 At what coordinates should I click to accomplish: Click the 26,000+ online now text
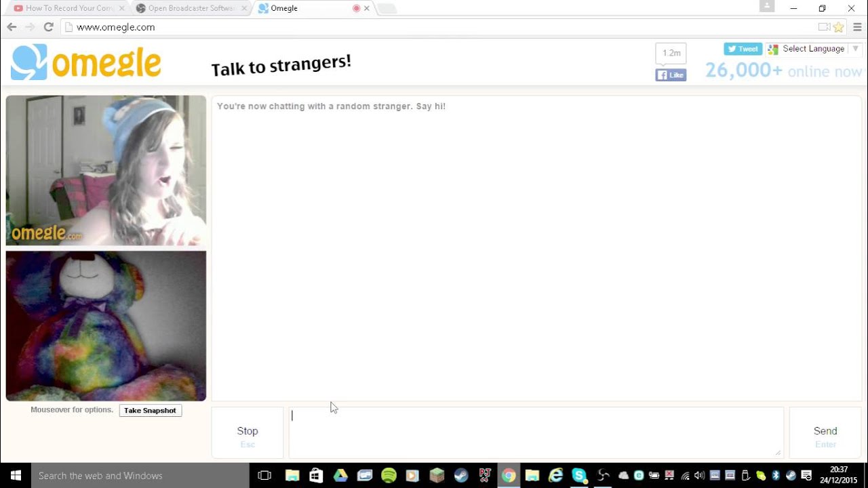pyautogui.click(x=783, y=70)
